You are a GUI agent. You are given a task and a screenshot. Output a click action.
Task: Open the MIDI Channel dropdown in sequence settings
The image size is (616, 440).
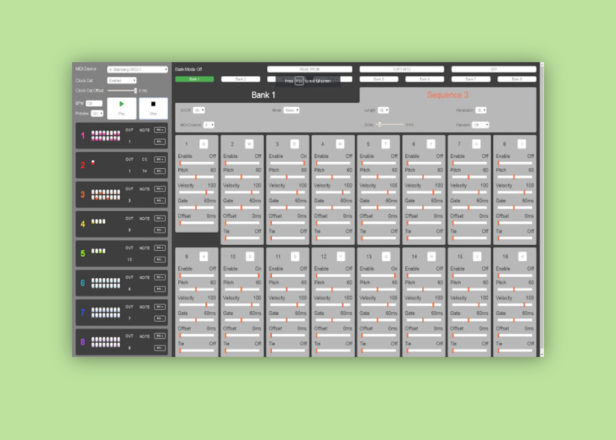(209, 125)
